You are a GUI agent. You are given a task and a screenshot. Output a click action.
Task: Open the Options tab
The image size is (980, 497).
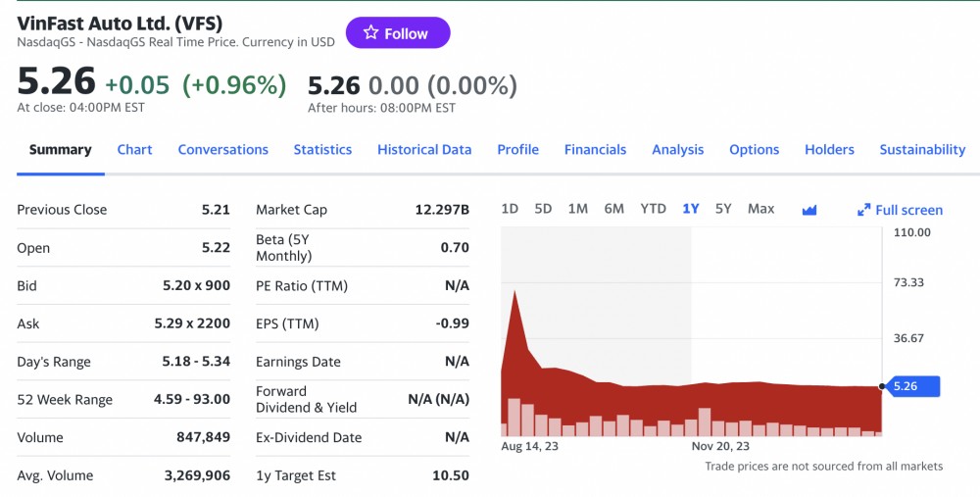pos(755,149)
